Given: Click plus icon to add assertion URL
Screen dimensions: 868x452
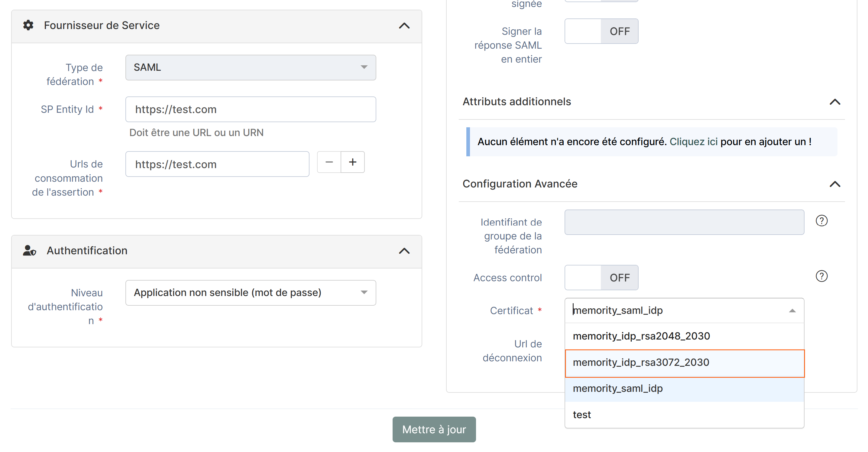Looking at the screenshot, I should click(x=352, y=162).
